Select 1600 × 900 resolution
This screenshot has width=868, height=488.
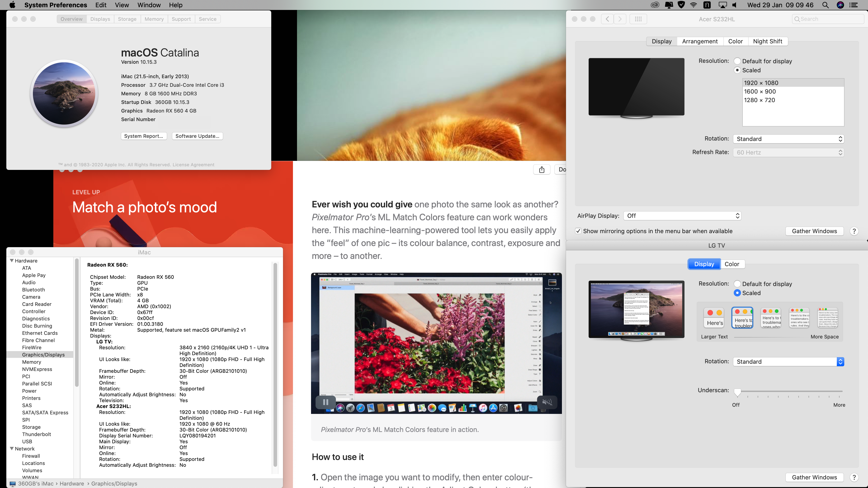point(793,91)
